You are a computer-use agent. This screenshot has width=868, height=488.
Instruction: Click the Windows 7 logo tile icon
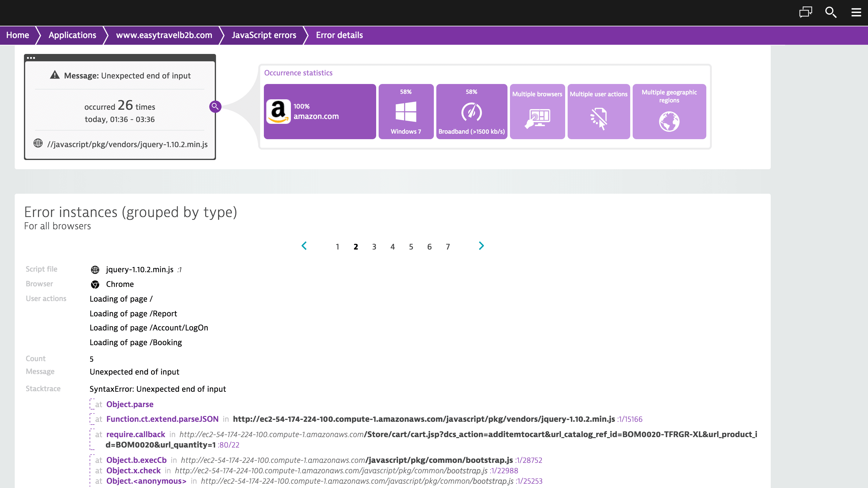406,112
